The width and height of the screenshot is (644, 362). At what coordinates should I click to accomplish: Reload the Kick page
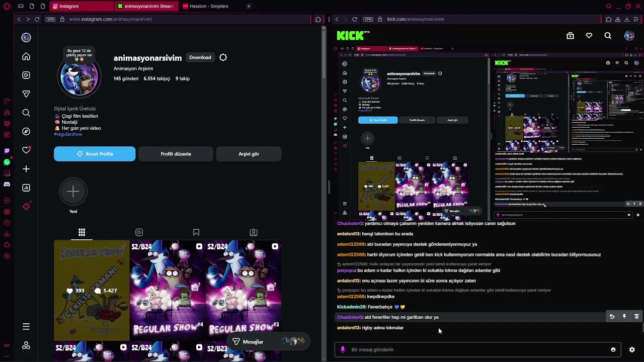(x=355, y=19)
